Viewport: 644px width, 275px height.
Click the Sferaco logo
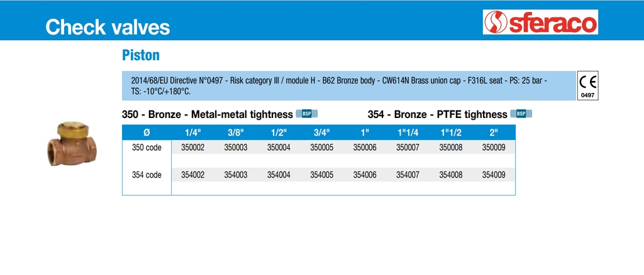click(x=540, y=22)
